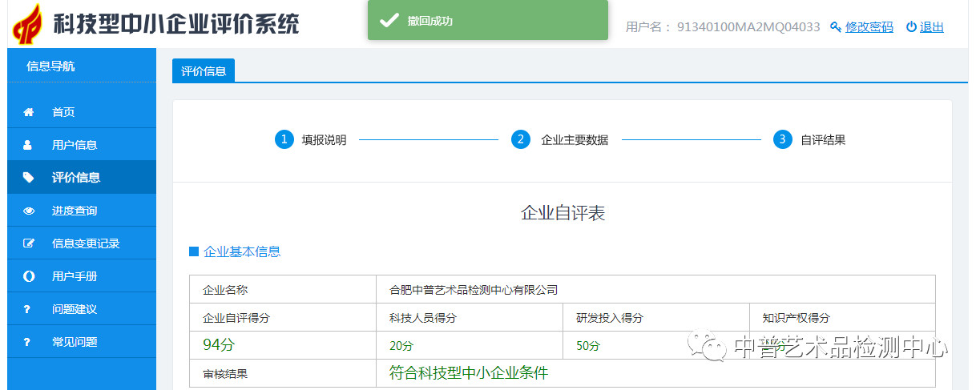Image resolution: width=980 pixels, height=390 pixels.
Task: Click the tag icon beside 评价信息
Action: (29, 178)
